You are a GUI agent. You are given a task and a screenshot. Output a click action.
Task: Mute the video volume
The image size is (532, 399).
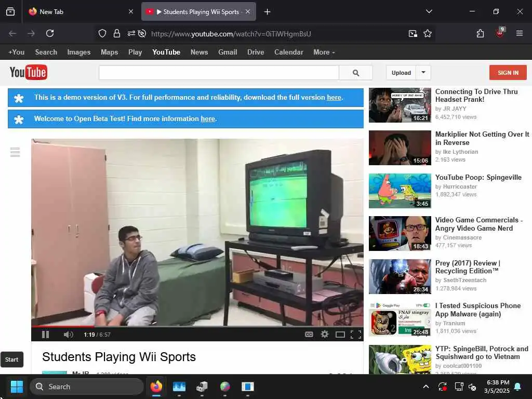point(68,335)
